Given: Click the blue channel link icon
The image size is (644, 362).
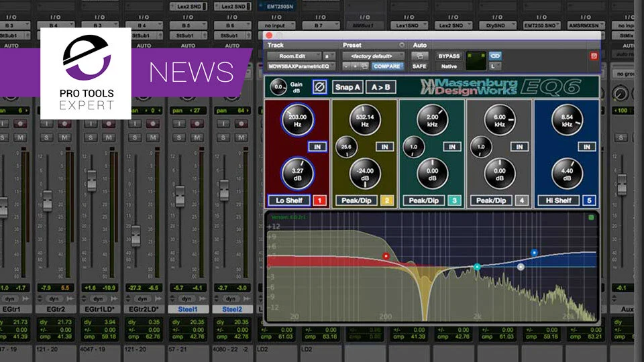Looking at the screenshot, I should pyautogui.click(x=495, y=56).
